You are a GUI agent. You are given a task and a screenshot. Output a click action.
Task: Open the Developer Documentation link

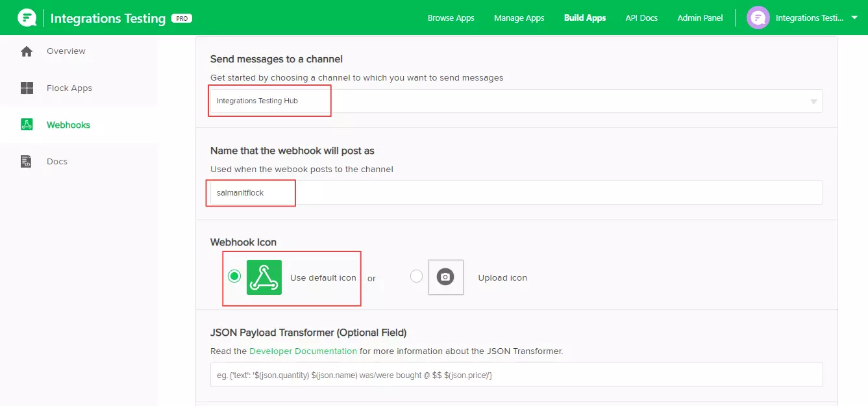(303, 351)
